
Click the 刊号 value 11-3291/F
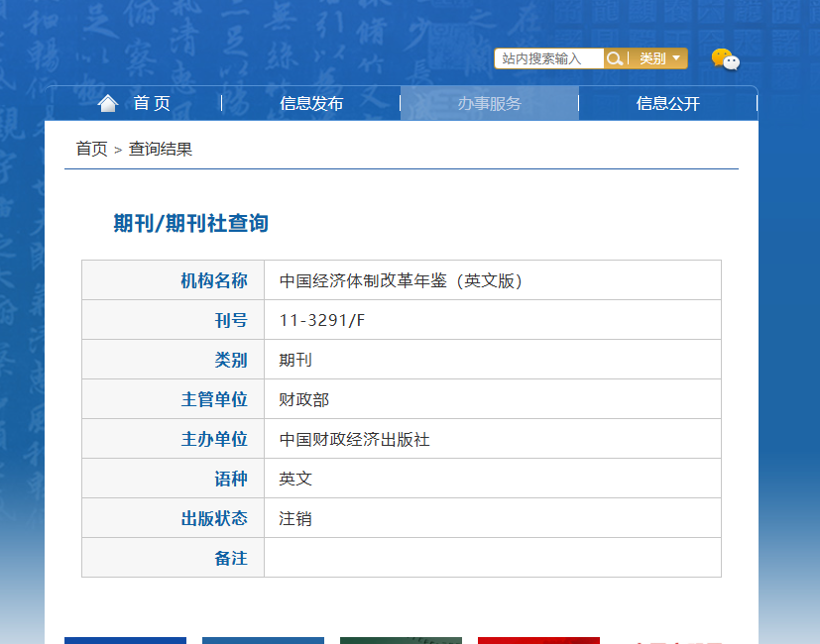point(322,320)
